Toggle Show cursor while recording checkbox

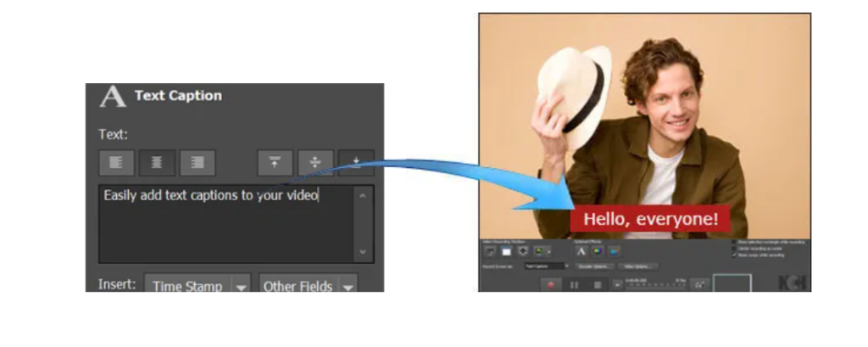click(735, 255)
